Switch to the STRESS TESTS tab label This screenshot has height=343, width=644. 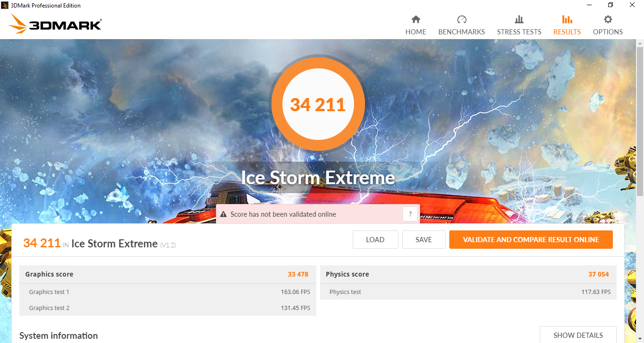[x=519, y=32]
